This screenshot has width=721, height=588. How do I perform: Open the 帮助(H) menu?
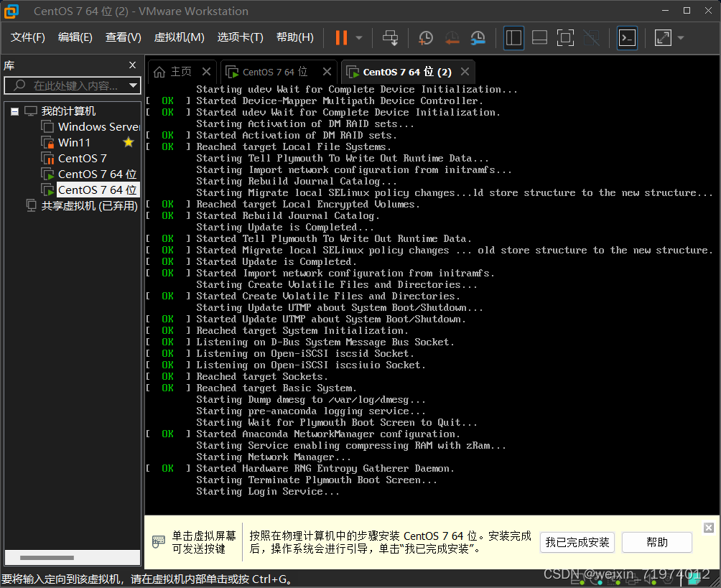(294, 37)
